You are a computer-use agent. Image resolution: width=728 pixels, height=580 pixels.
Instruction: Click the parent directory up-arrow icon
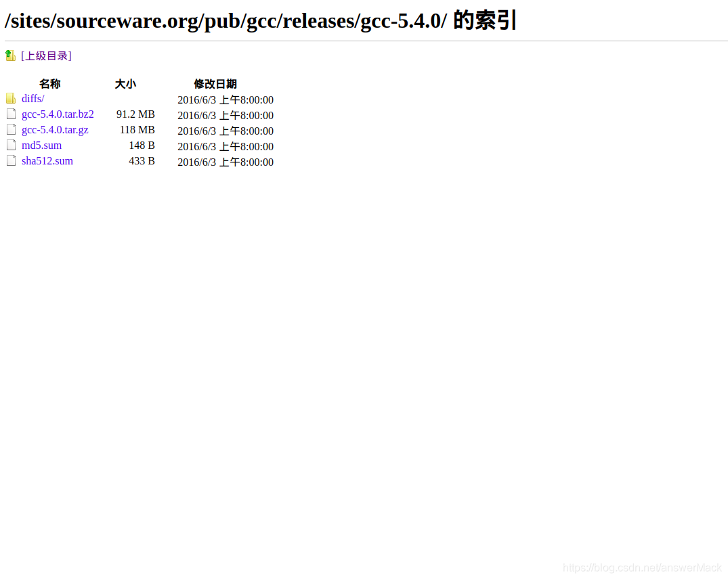coord(10,55)
